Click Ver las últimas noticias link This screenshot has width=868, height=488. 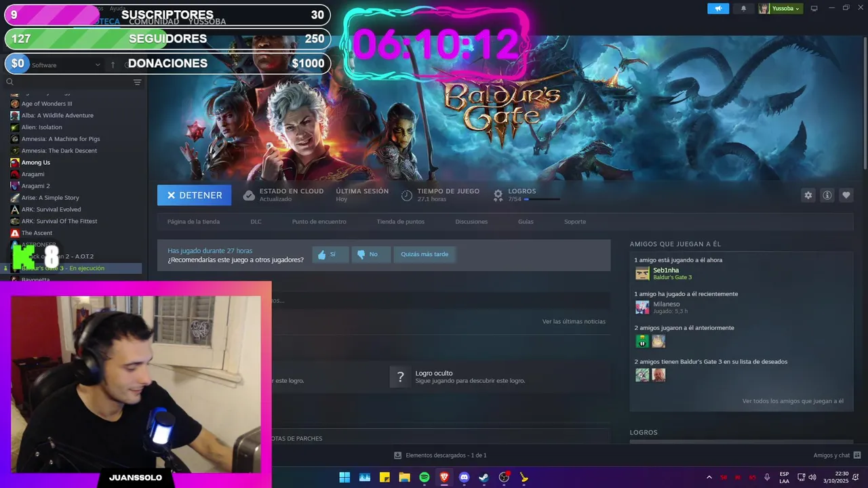(574, 321)
